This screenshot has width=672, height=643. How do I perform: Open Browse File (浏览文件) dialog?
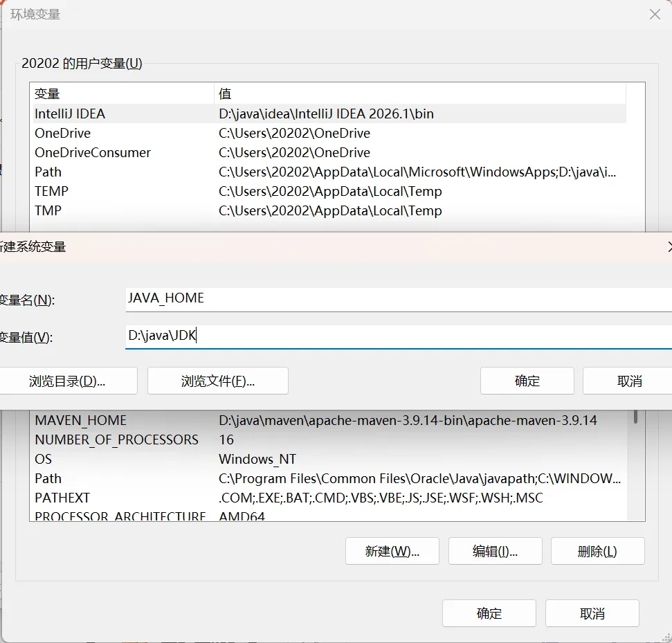[x=218, y=381]
